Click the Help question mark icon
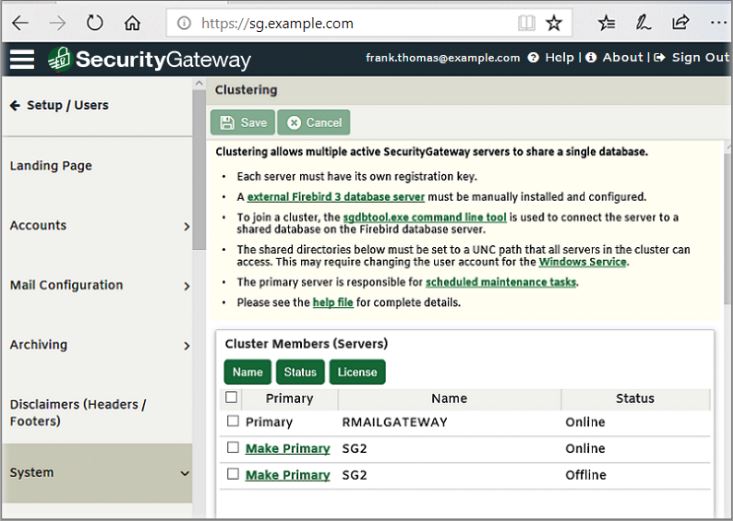The image size is (733, 521). click(533, 58)
